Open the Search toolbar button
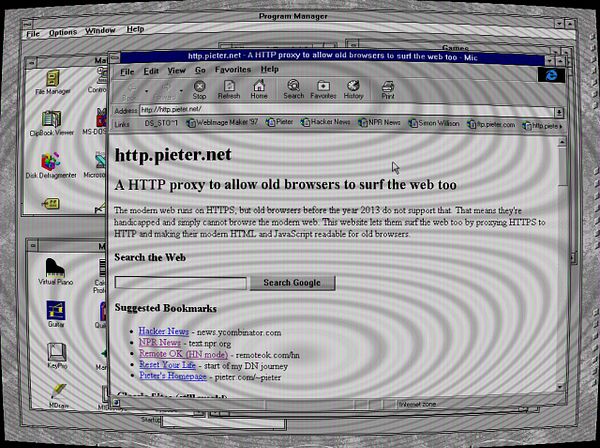Viewport: 600px width, 448px height. pos(293,90)
